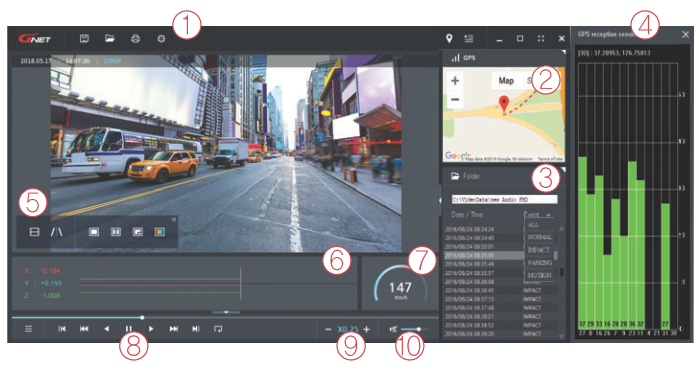Toggle the playlist panel icon
The height and width of the screenshot is (370, 699).
tap(469, 39)
